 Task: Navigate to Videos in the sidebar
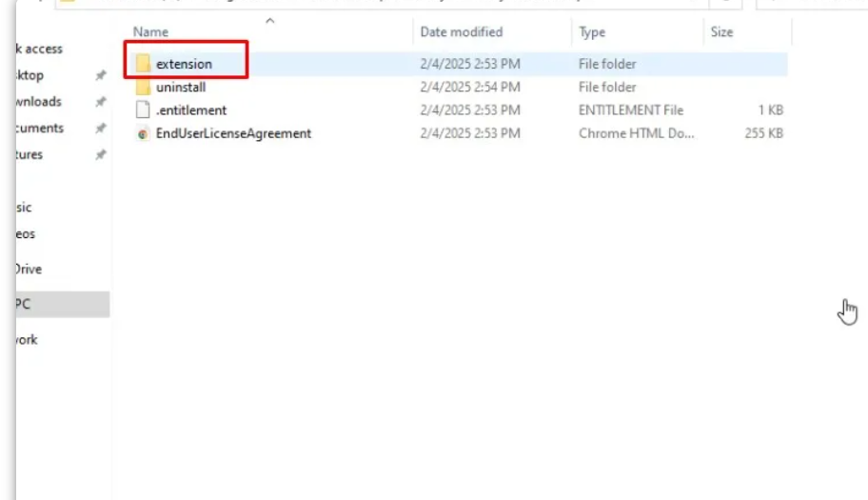click(x=26, y=233)
